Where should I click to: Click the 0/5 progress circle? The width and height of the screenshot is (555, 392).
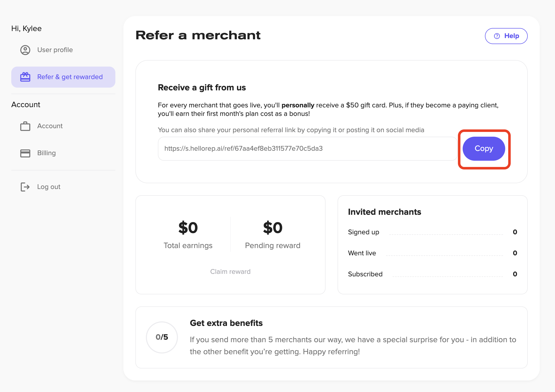(x=162, y=337)
